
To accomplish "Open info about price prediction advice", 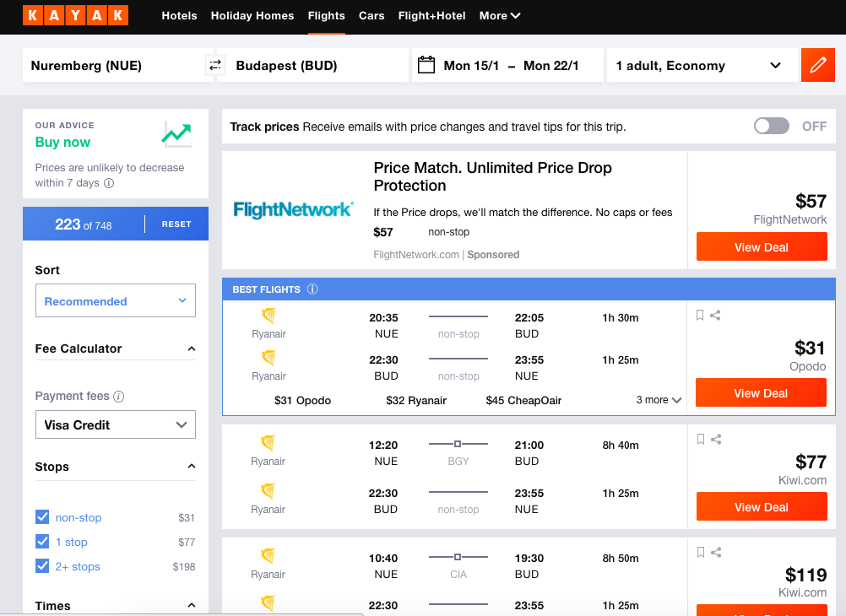I will [109, 183].
